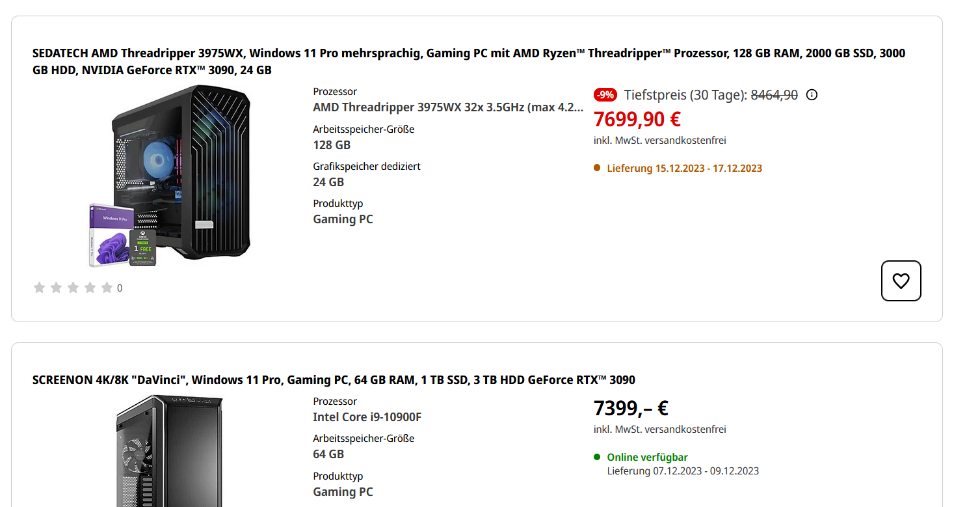This screenshot has height=507, width=980.
Task: Click the green Online verfügbar status dot
Action: coord(596,457)
